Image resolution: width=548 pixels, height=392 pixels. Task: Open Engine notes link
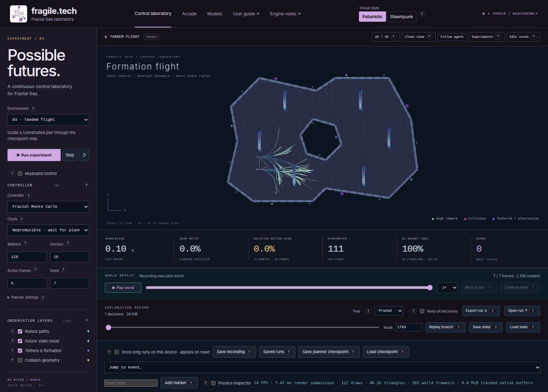click(x=285, y=14)
